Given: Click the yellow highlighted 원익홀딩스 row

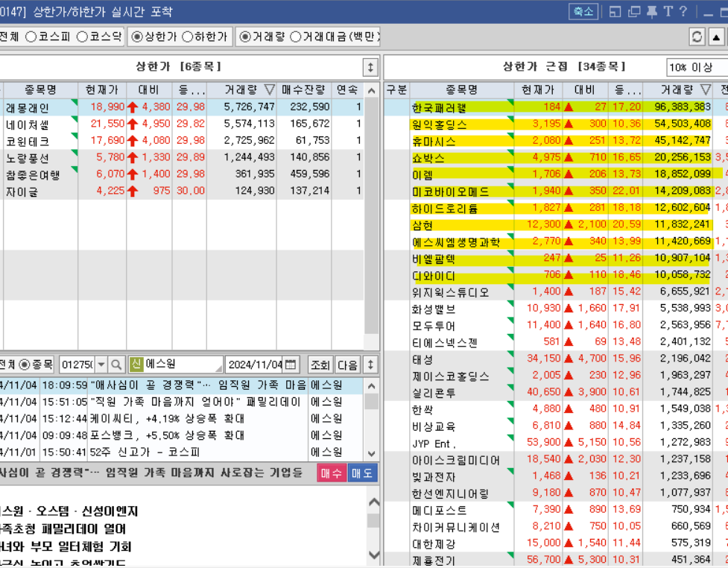Looking at the screenshot, I should click(x=556, y=124).
